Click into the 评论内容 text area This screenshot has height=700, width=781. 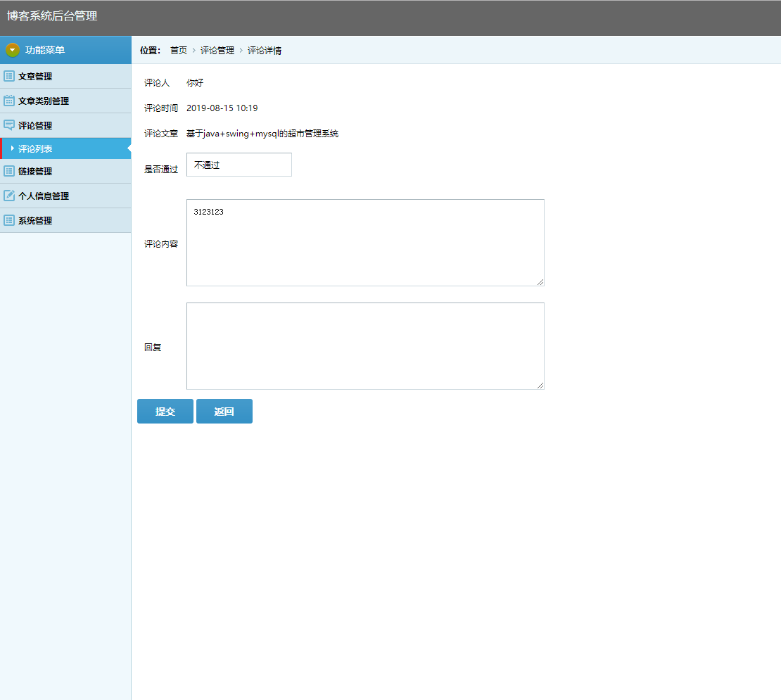(x=365, y=243)
